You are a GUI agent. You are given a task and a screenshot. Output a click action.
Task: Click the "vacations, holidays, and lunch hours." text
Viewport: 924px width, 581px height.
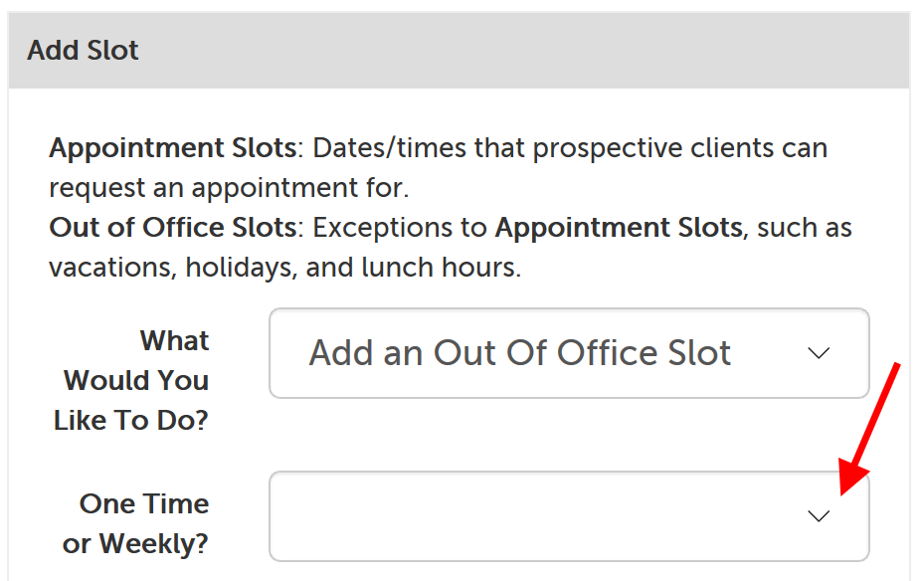click(x=284, y=269)
